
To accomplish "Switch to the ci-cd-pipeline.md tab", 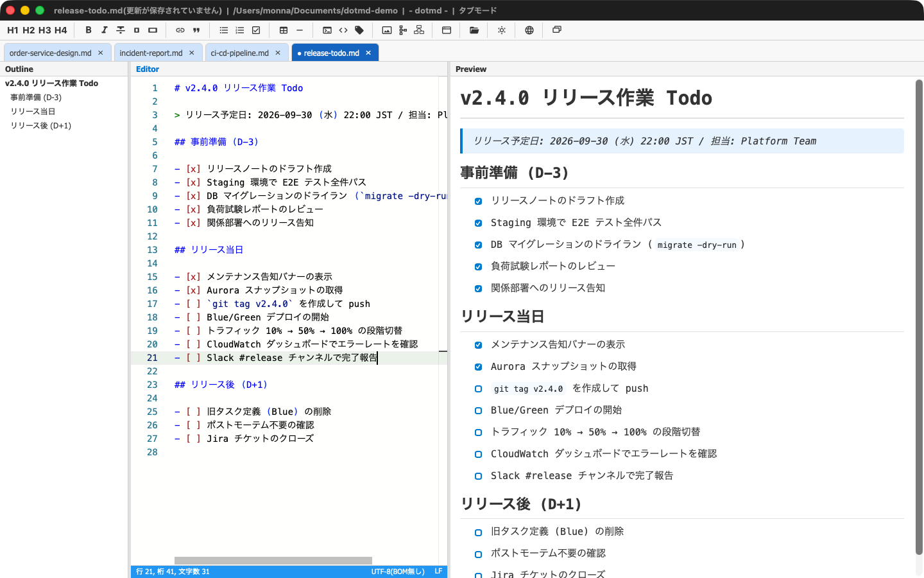I will coord(240,53).
